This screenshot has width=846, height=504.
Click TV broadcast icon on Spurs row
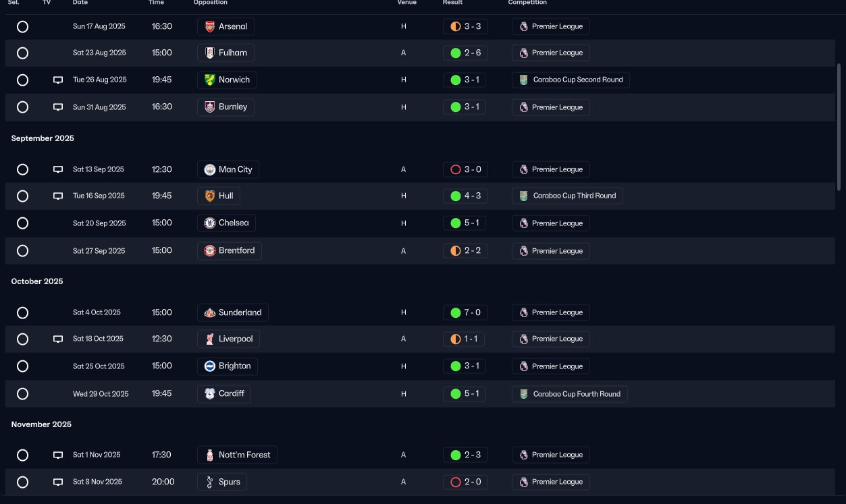tap(58, 482)
